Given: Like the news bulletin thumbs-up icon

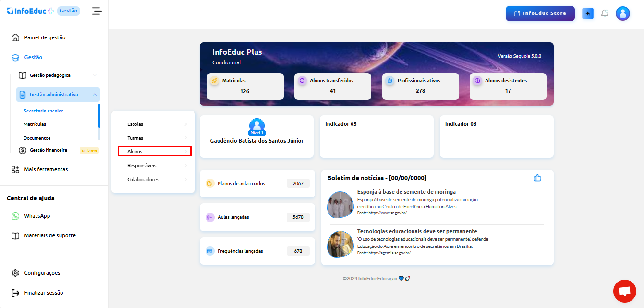Looking at the screenshot, I should pyautogui.click(x=537, y=178).
